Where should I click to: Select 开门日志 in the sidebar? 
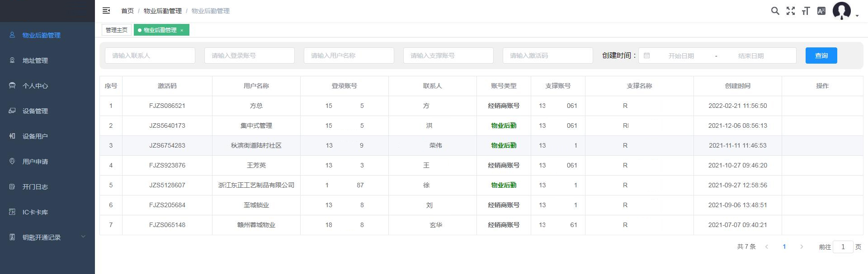click(35, 187)
